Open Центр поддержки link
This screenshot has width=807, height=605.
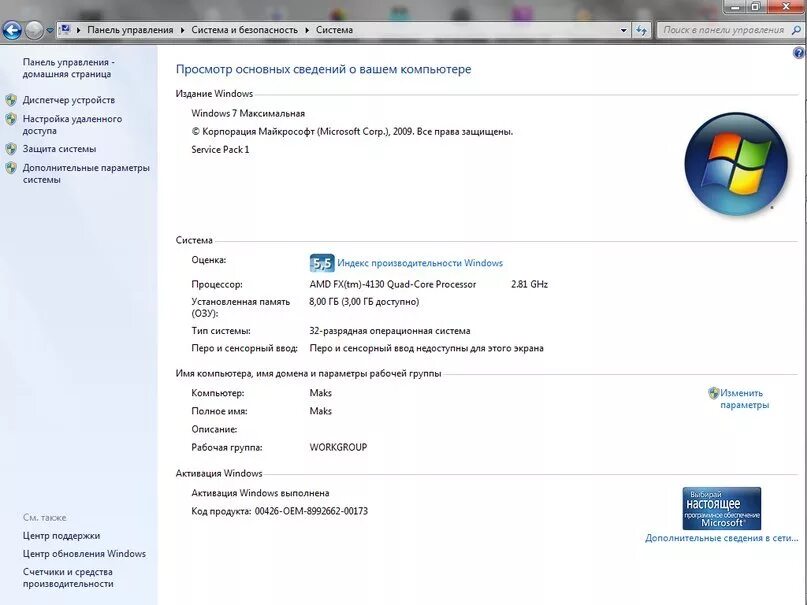[61, 536]
